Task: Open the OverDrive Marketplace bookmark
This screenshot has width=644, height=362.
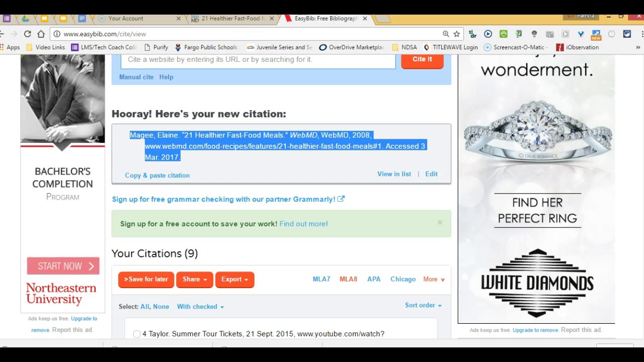Action: 352,47
